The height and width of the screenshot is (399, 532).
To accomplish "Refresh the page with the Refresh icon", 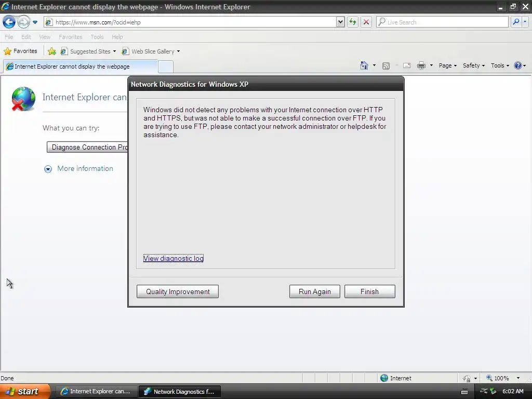I will coord(353,22).
